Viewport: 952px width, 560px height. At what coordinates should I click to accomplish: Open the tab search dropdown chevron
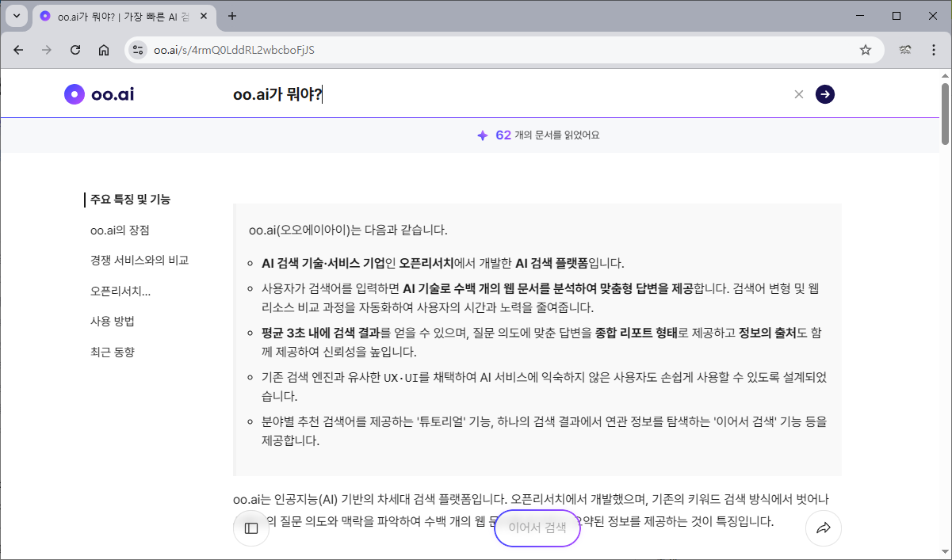click(17, 16)
